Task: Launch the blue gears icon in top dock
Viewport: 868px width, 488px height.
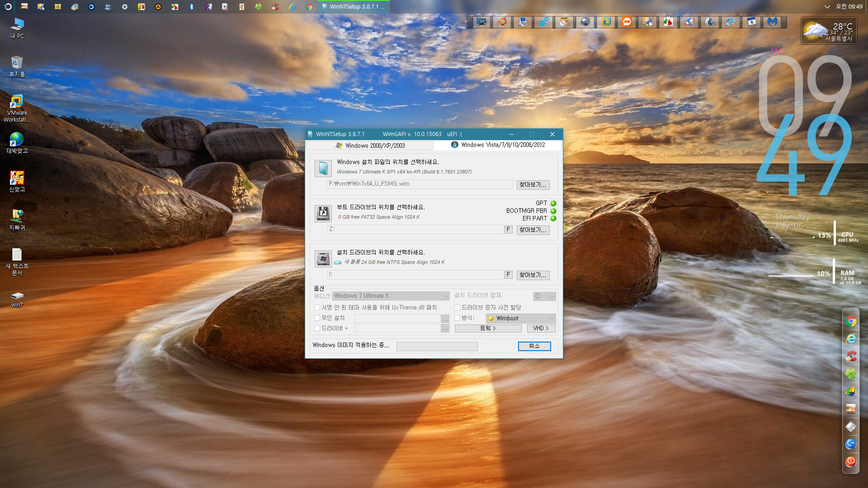Action: [543, 22]
